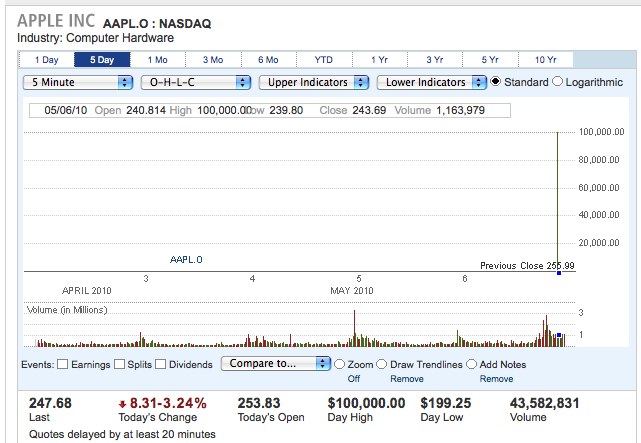
Task: Click Today's Change 8.31-3.24% value
Action: [163, 403]
